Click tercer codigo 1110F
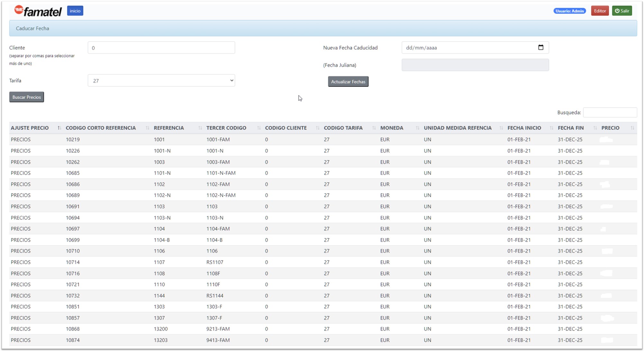 [213, 284]
